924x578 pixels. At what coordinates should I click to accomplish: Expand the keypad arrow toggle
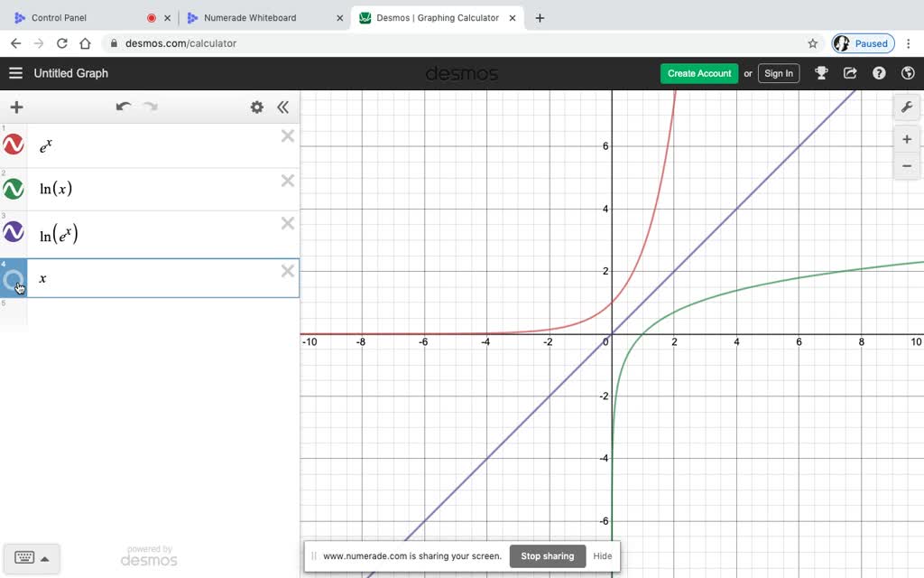45,559
